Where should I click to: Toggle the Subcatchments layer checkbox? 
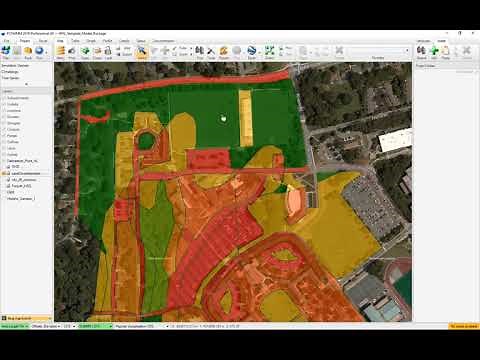click(x=4, y=98)
